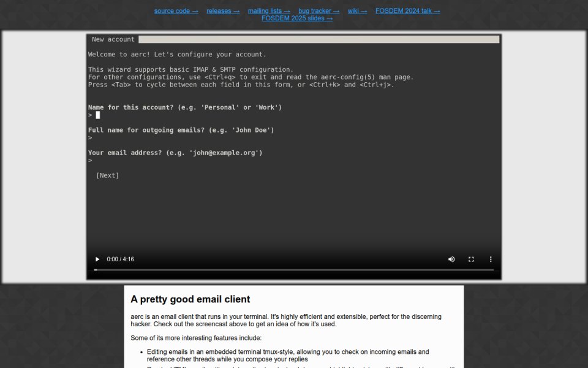Screen dimensions: 588x368
Task: Click the 'A pretty good email client' heading
Action: pyautogui.click(x=190, y=299)
